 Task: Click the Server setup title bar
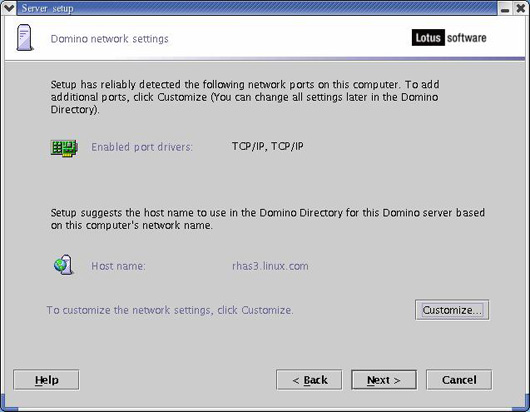(257, 8)
